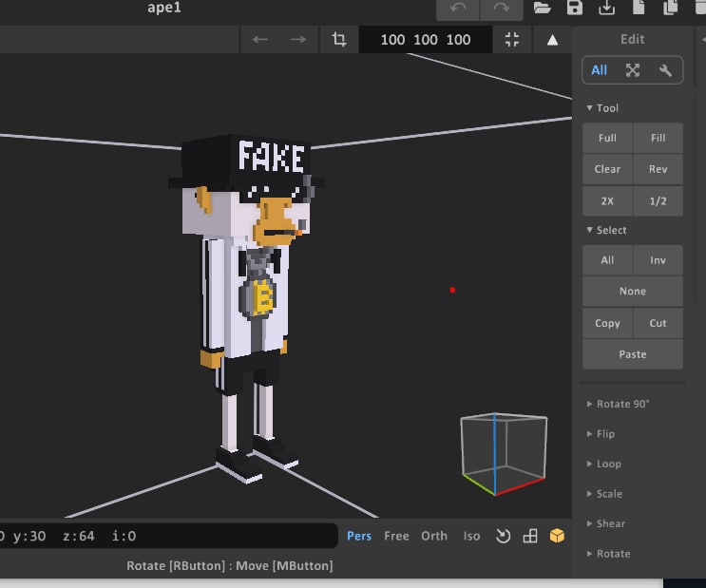
Task: Click the voxel ape model
Action: [x=246, y=309]
